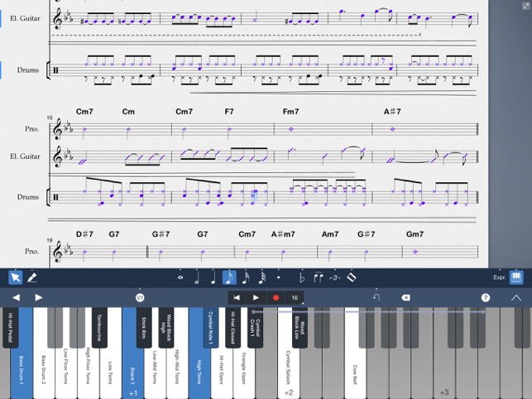Screen dimensions: 532x399
Task: Toggle the piano keyboard panel button
Action: pyautogui.click(x=516, y=277)
